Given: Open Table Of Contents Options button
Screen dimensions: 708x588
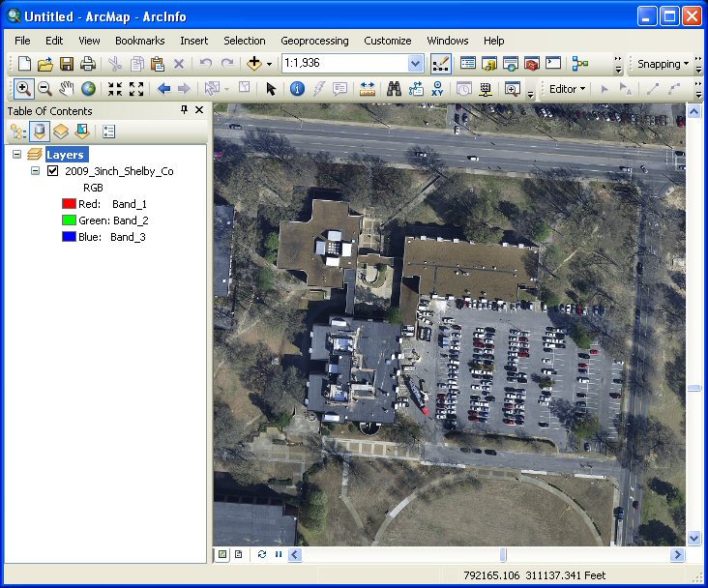Looking at the screenshot, I should pos(109,132).
